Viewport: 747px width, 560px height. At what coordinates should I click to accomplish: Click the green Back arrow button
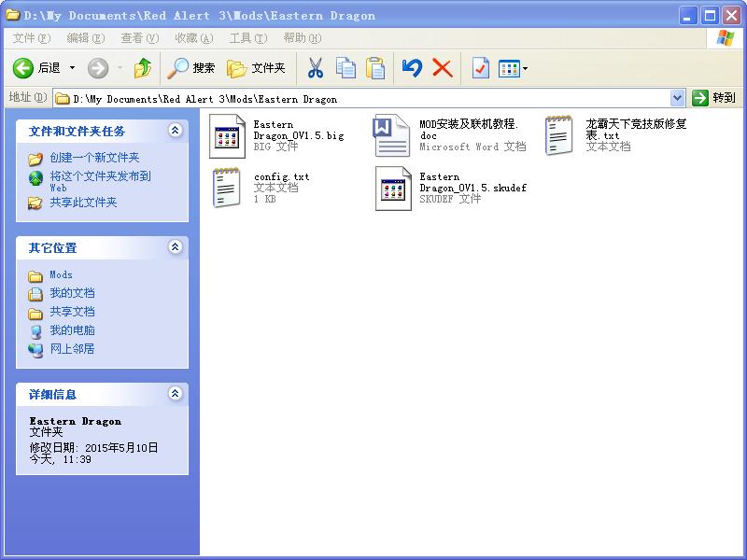click(x=22, y=68)
